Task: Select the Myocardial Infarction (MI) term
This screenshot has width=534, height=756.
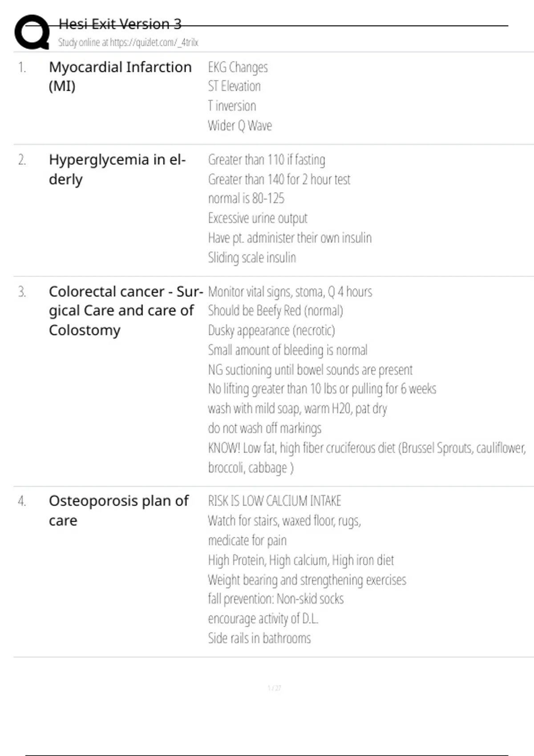Action: tap(120, 76)
